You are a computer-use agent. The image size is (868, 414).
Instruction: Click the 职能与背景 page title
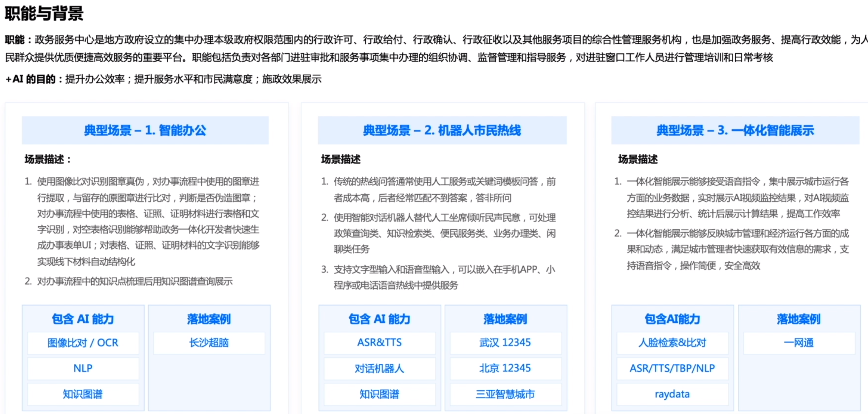(44, 13)
